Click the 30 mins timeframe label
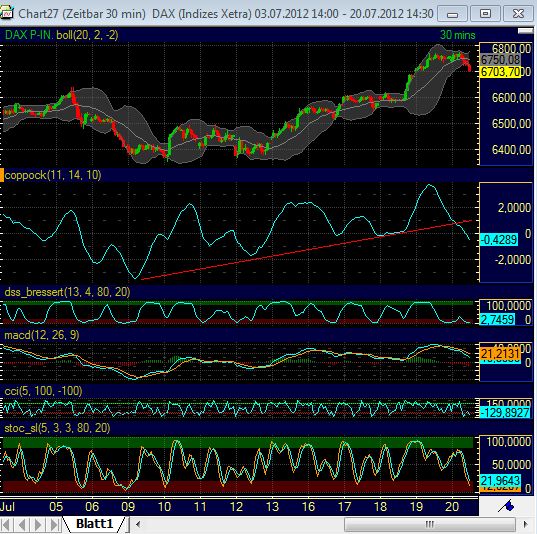This screenshot has height=534, width=537. (458, 35)
